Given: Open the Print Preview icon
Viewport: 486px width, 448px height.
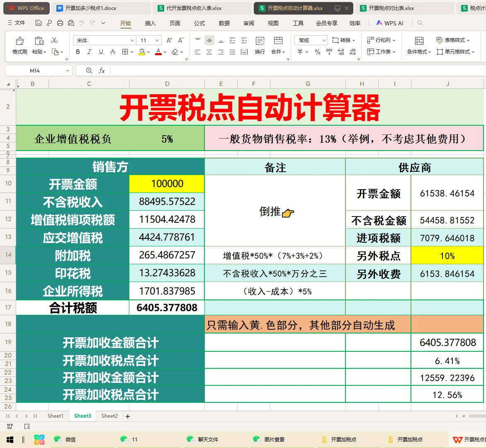Looking at the screenshot, I should click(71, 23).
